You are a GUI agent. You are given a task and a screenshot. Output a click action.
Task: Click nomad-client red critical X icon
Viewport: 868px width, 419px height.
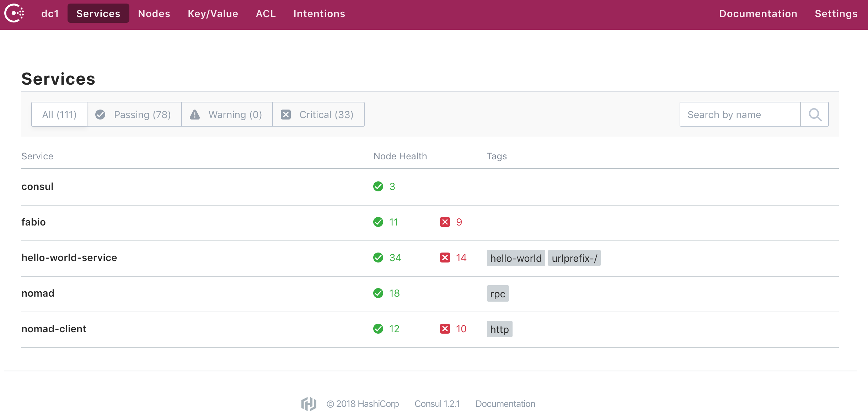coord(445,329)
